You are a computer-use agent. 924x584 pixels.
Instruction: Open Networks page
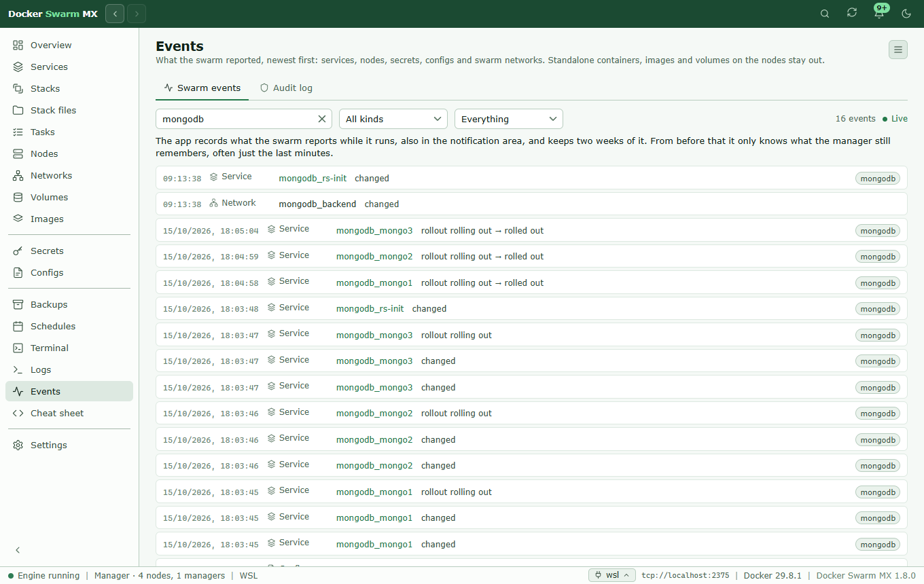[69, 175]
